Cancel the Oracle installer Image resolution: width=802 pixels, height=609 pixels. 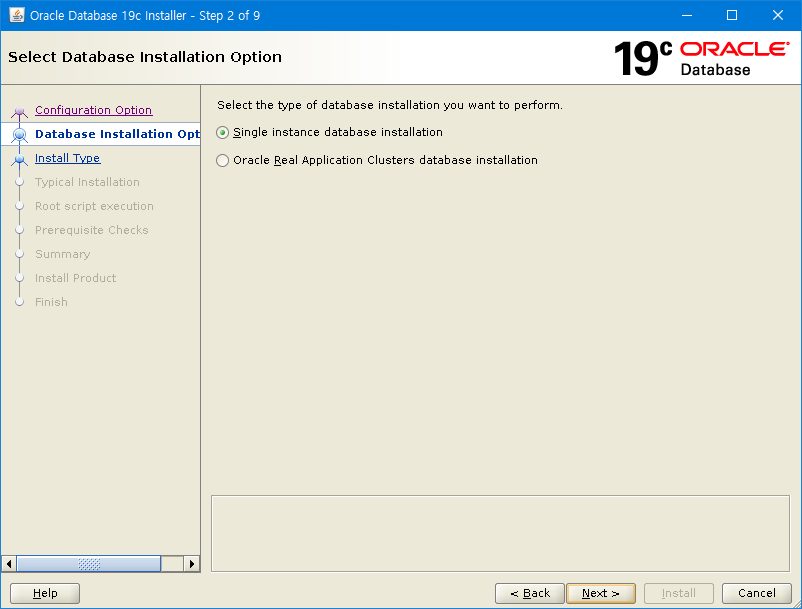point(757,593)
